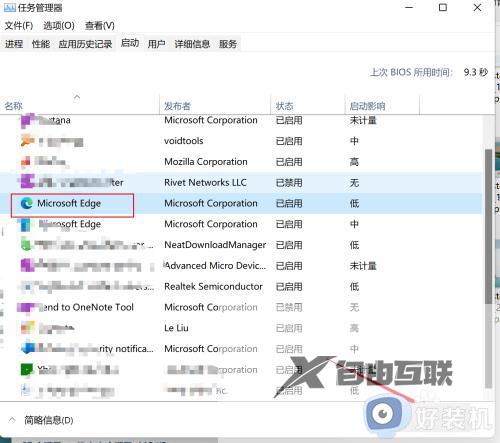Click the NeatDownloadManager row green icon
Screen dimensions: 500x443
(26, 244)
